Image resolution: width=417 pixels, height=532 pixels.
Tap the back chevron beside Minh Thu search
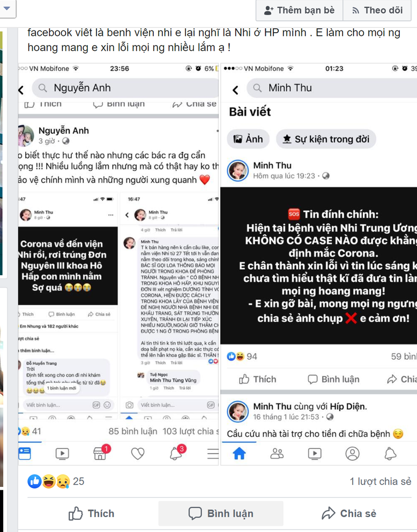click(235, 90)
